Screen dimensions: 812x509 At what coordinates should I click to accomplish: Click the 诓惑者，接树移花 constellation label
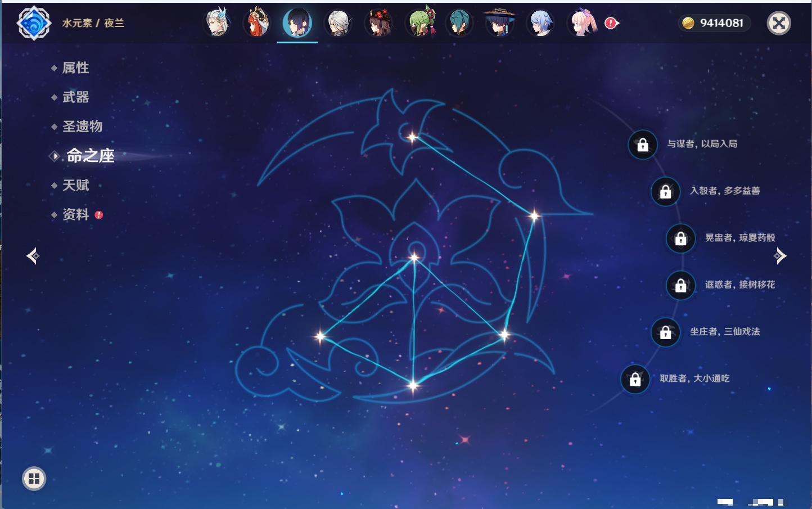click(x=741, y=285)
